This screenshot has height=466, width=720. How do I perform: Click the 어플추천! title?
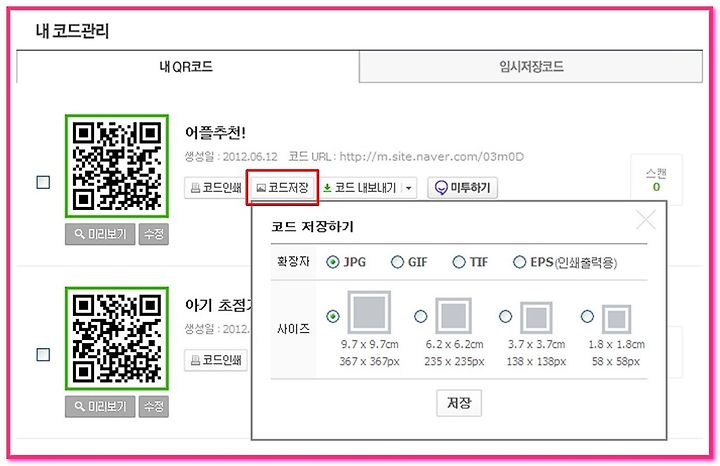point(215,133)
